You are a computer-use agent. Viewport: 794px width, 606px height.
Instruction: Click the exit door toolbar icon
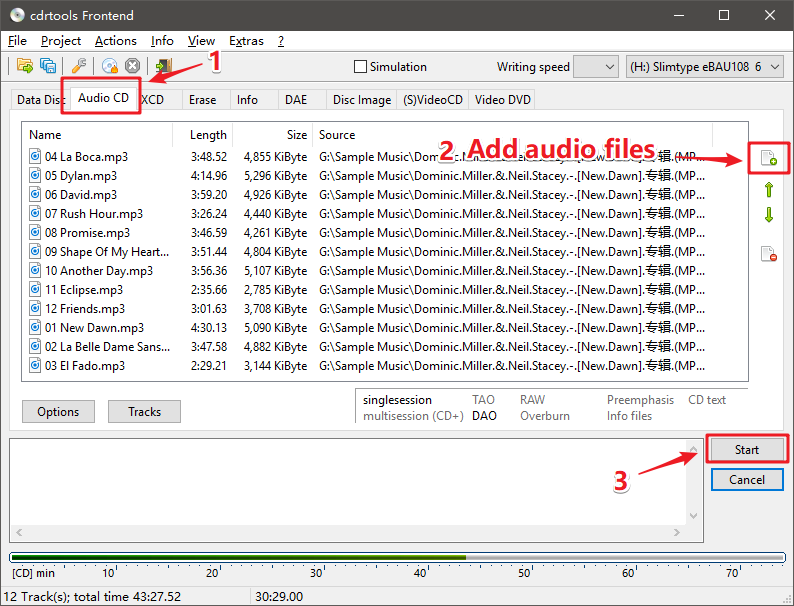pyautogui.click(x=163, y=66)
